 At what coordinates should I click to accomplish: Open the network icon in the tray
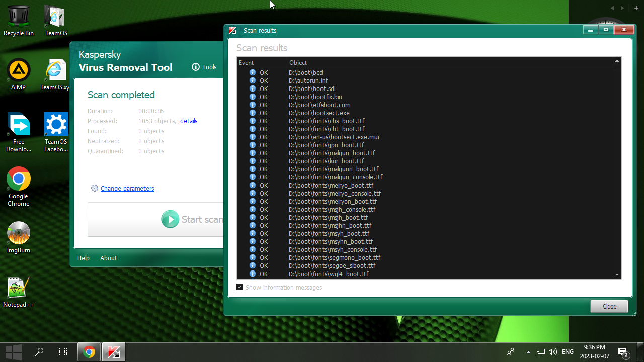(x=541, y=352)
